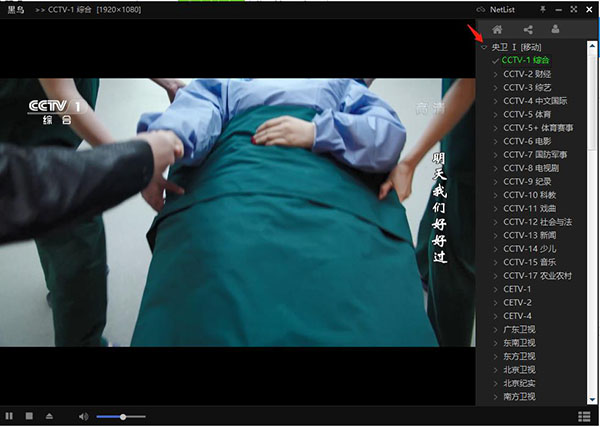The width and height of the screenshot is (600, 427).
Task: Play the 北京卫视 channel
Action: tap(519, 370)
